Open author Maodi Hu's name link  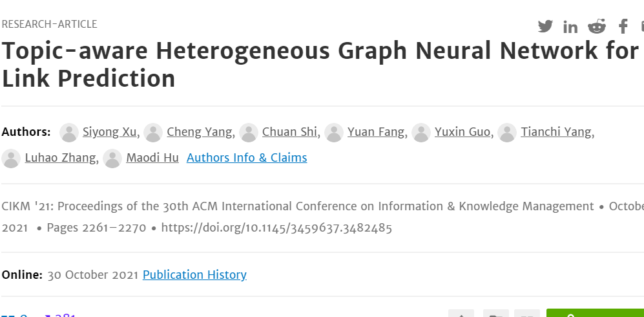click(152, 158)
